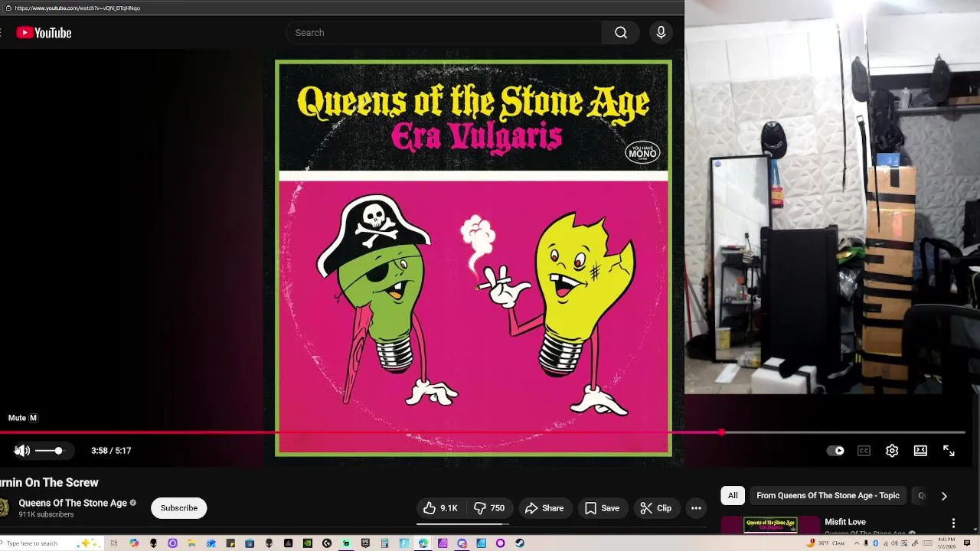
Task: Open the player settings gear
Action: coord(892,451)
